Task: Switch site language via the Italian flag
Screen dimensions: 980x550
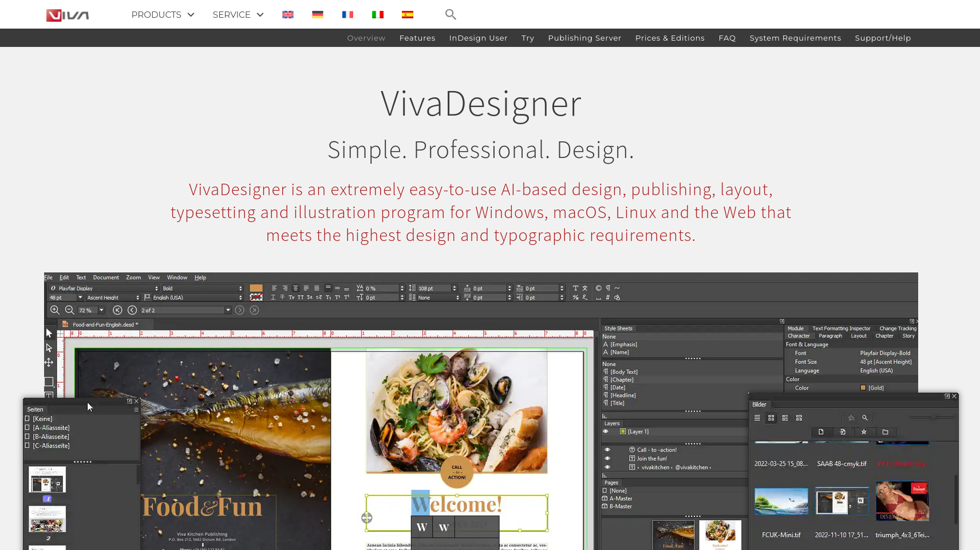Action: pyautogui.click(x=378, y=14)
